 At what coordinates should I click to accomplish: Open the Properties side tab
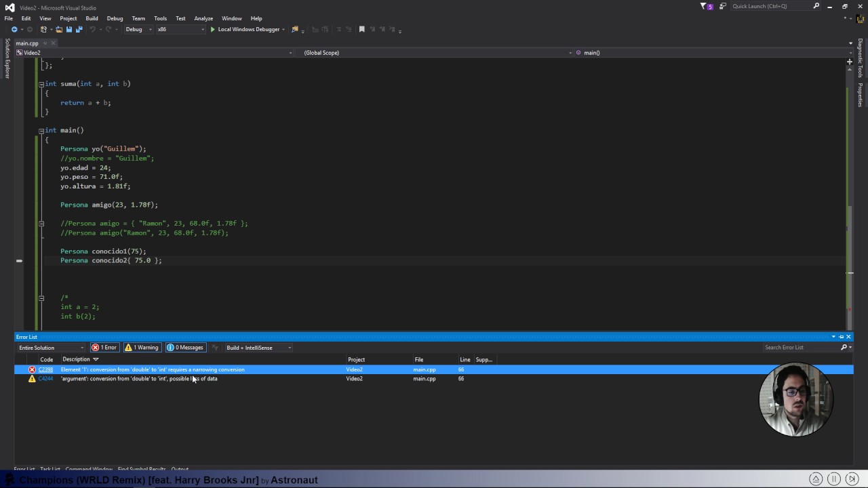click(x=860, y=95)
